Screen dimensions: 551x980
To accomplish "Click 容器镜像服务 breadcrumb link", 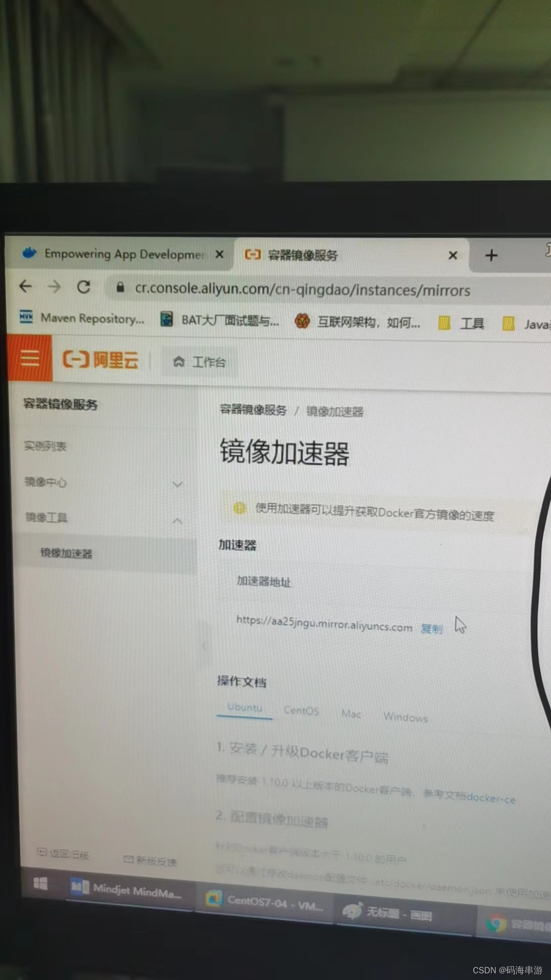I will pos(253,409).
